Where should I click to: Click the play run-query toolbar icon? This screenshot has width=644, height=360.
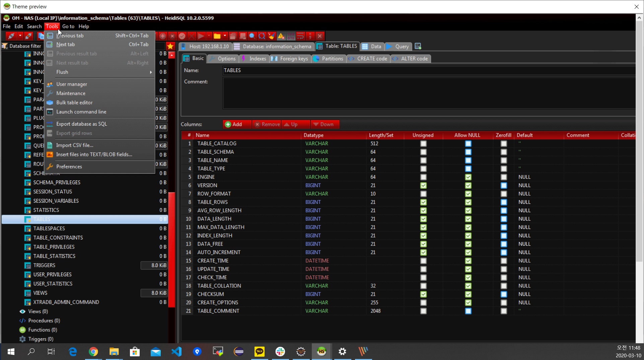pyautogui.click(x=201, y=36)
